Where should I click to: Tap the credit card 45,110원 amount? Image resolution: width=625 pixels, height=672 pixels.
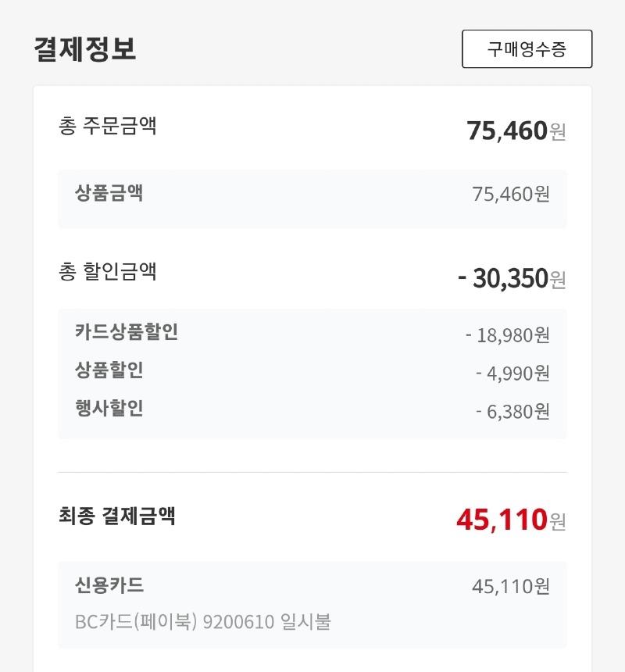(x=511, y=586)
